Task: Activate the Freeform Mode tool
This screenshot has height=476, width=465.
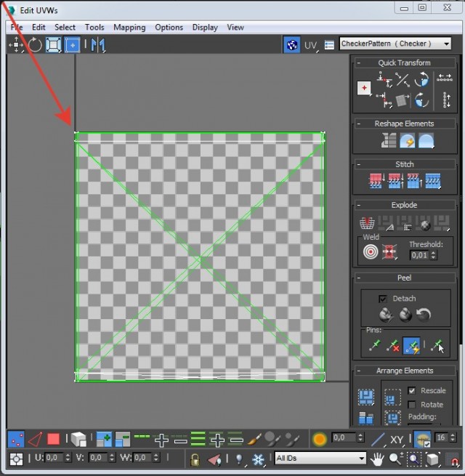Action: coord(72,45)
